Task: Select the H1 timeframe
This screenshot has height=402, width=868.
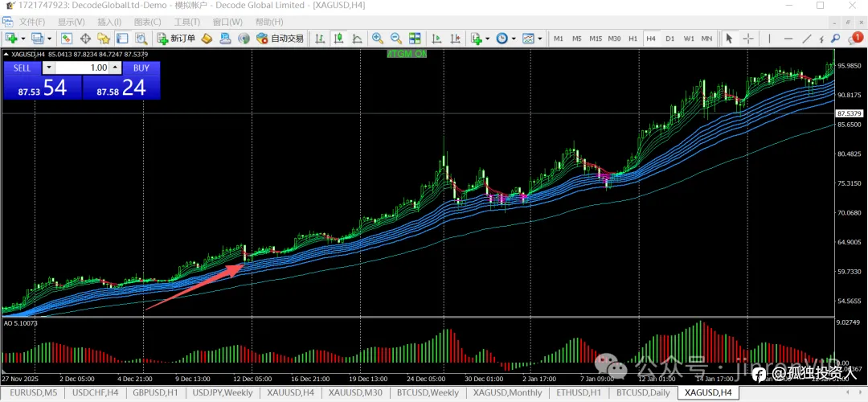Action: 633,39
